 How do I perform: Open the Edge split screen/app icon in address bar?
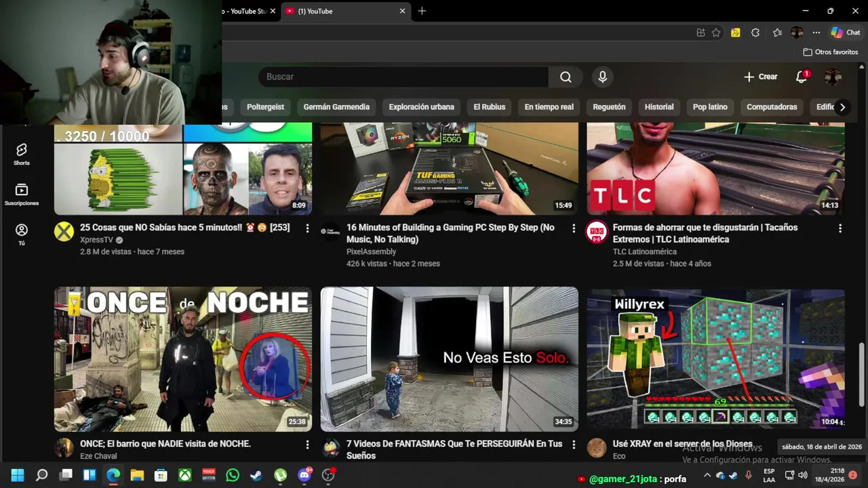(x=701, y=33)
